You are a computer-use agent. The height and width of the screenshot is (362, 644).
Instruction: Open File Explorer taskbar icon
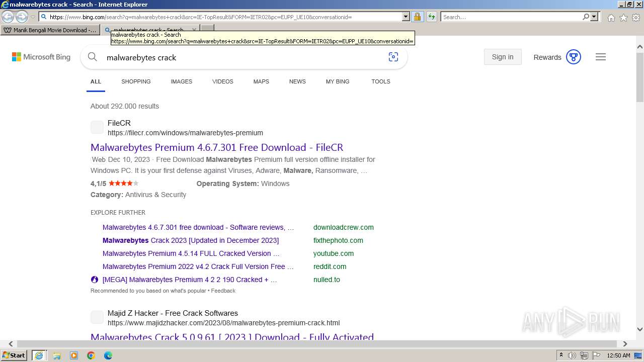[x=57, y=355]
